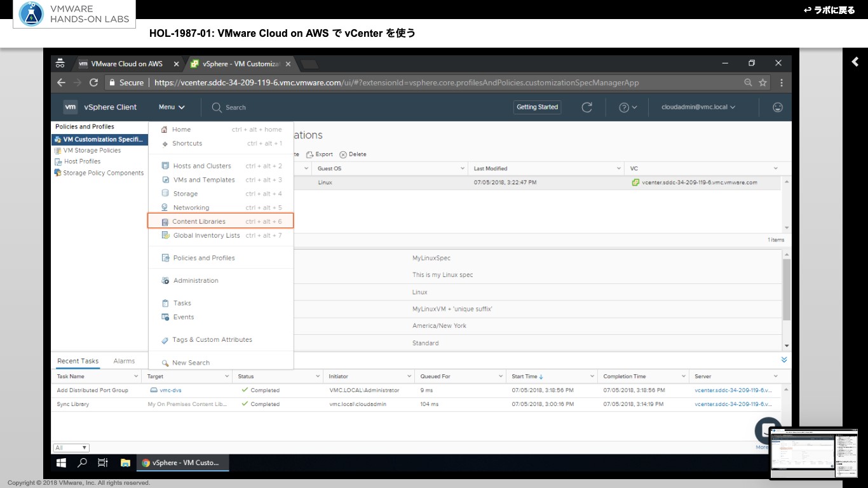
Task: Click the console thumbnail preview at bottom right
Action: pos(813,454)
